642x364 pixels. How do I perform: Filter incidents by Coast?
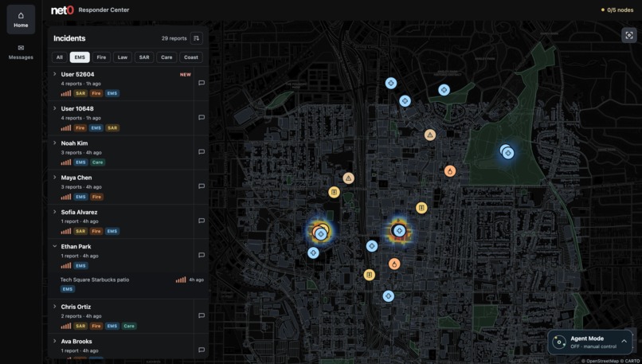(191, 57)
